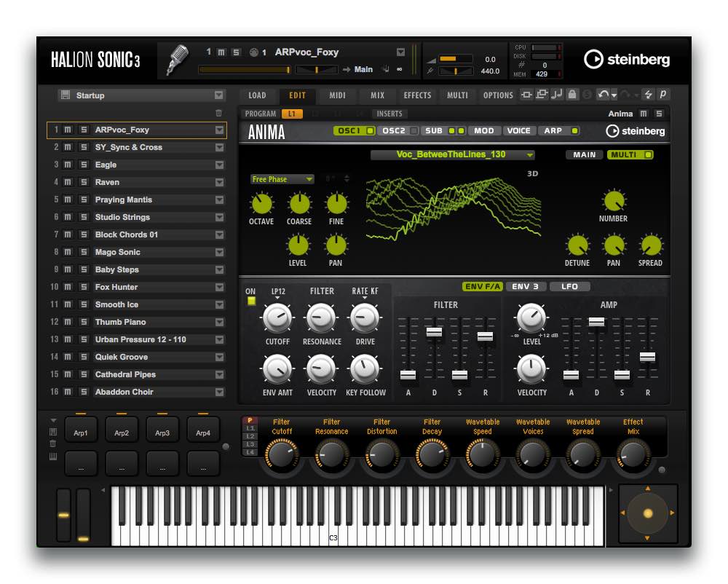Open the Voc_BetweeTheLines_130 wavetable dropdown
The width and height of the screenshot is (728, 584).
(453, 154)
